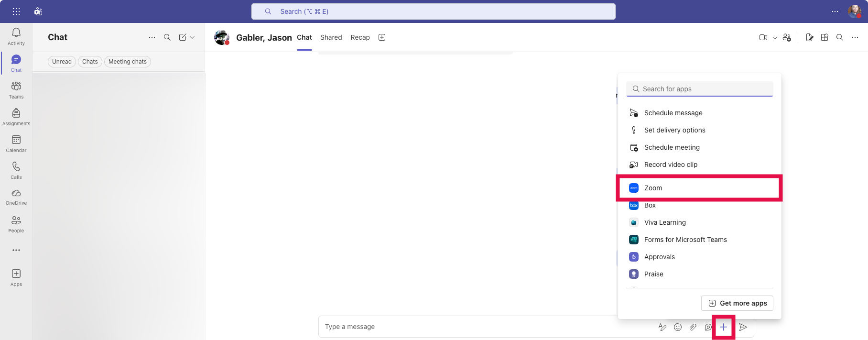Open Calls in the left sidebar
This screenshot has height=340, width=868.
click(x=16, y=170)
